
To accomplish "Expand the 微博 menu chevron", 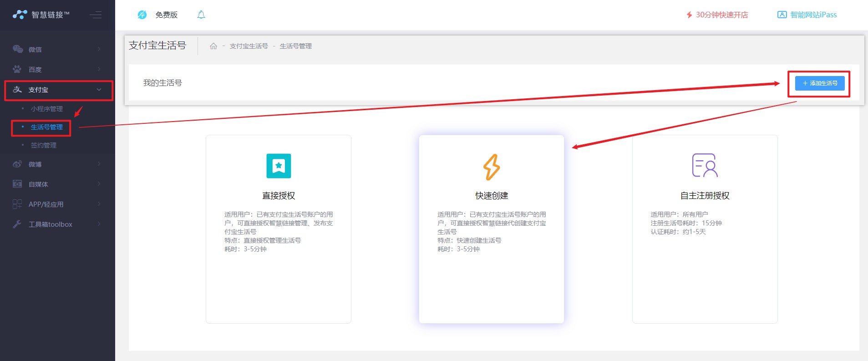I will (99, 164).
